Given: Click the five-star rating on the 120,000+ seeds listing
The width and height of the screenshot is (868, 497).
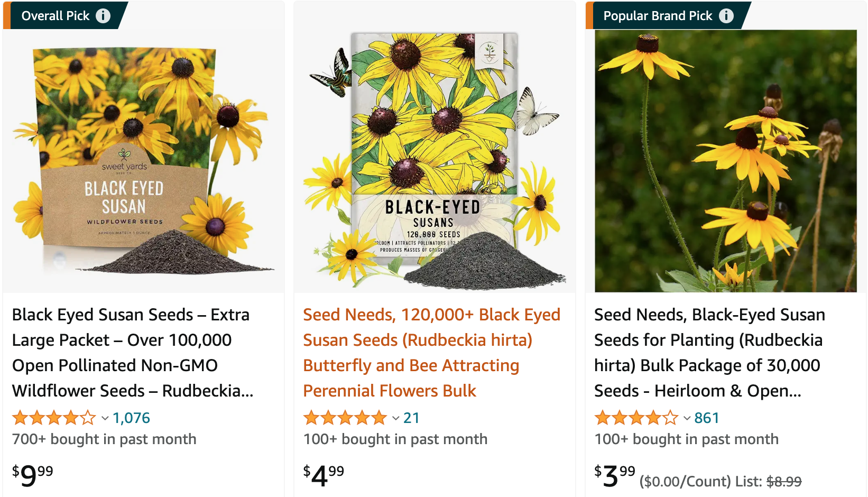Looking at the screenshot, I should click(344, 418).
